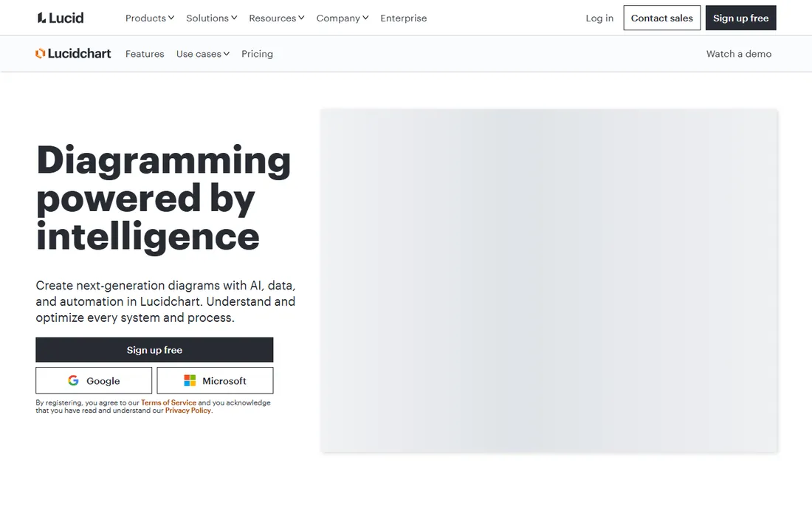Click the 'Create next-generation diagrams' paragraph

[165, 301]
